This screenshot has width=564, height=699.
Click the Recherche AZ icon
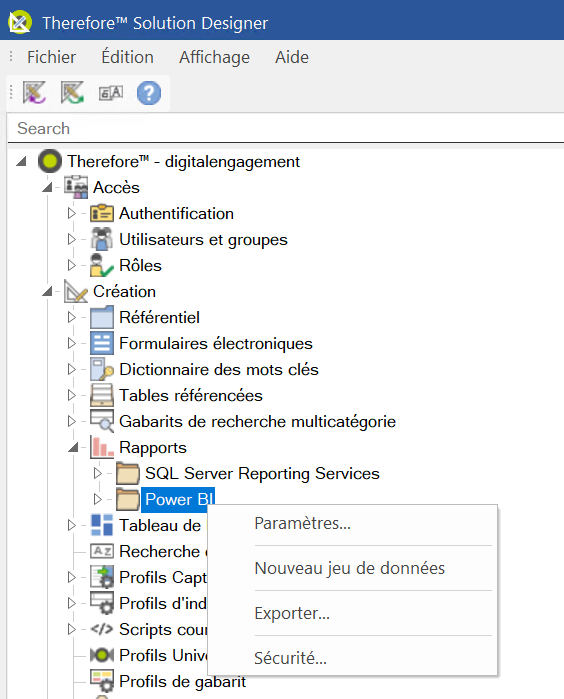102,551
